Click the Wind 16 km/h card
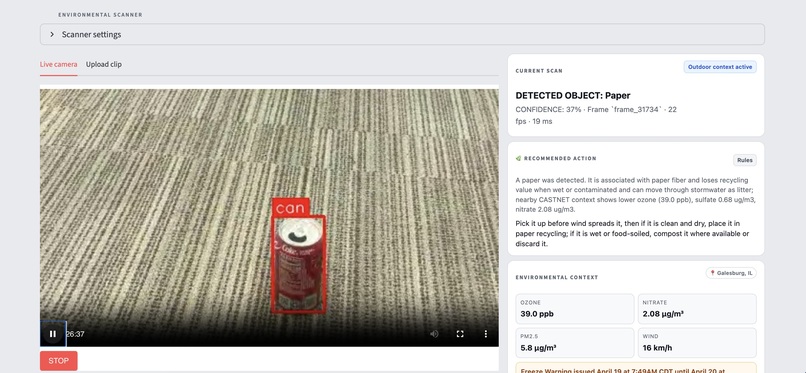The image size is (806, 373). point(697,343)
